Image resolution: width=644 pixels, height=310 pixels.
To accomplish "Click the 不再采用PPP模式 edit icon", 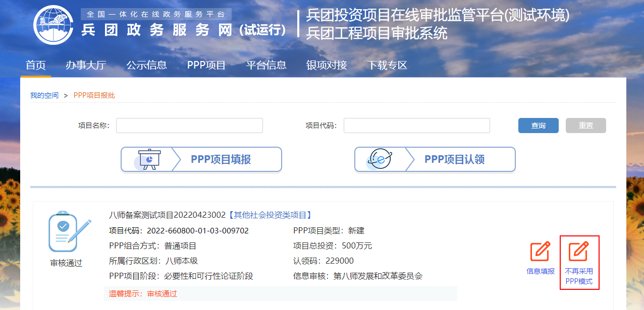I will [x=578, y=252].
